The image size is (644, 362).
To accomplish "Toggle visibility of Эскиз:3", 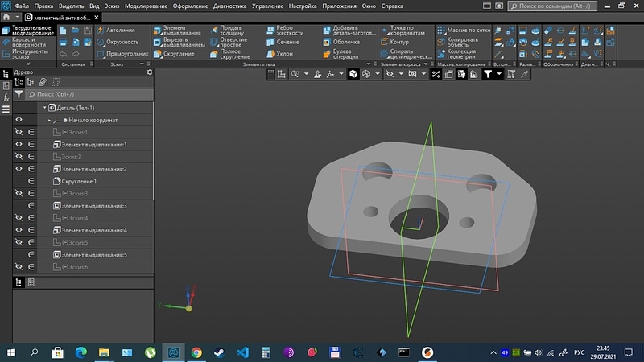I will pos(19,193).
